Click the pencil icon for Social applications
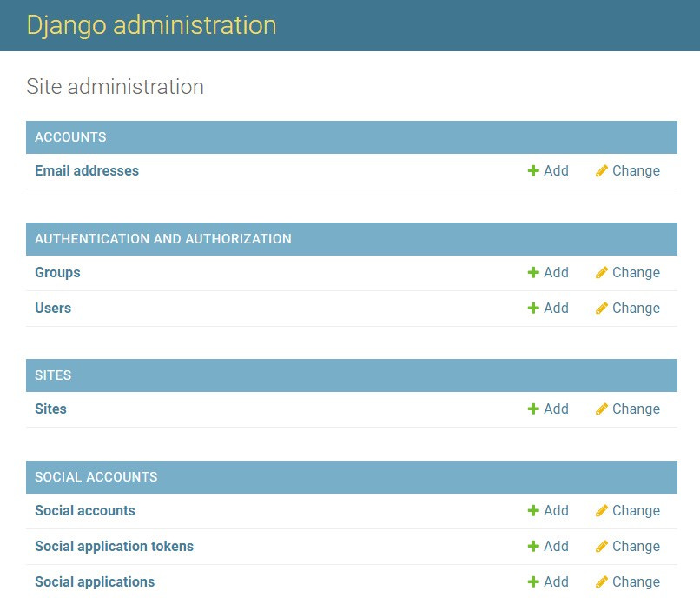 [601, 581]
